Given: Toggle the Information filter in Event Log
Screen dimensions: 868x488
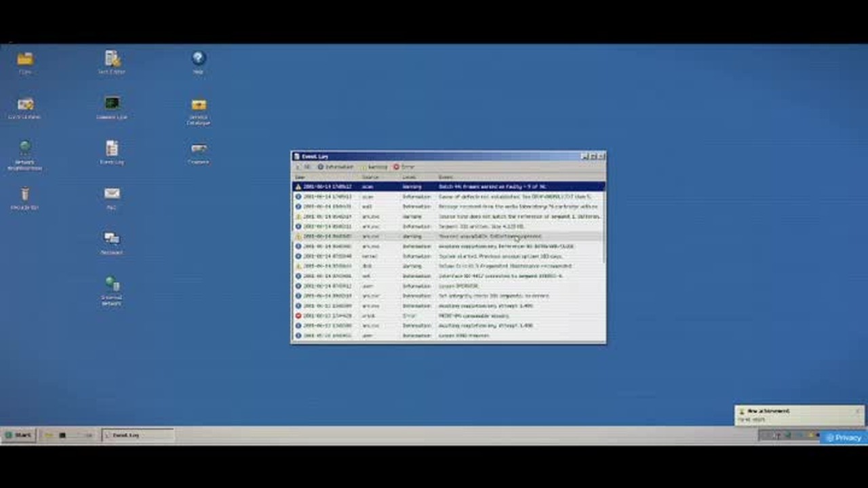Looking at the screenshot, I should coord(336,167).
